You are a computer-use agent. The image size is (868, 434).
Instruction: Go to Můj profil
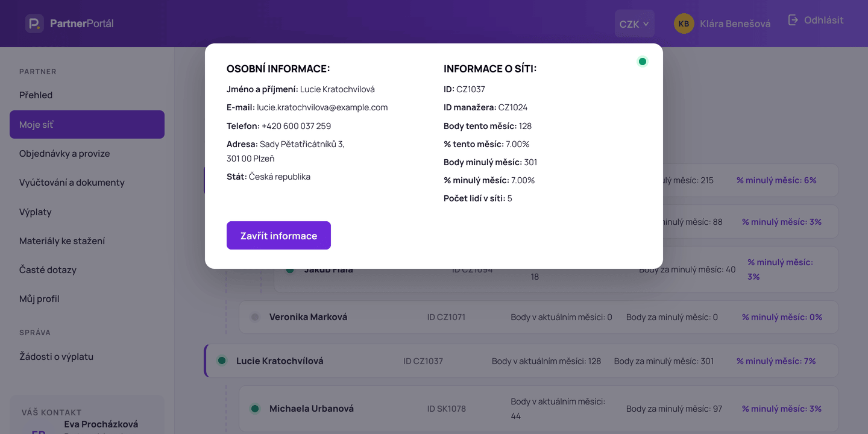(87, 298)
